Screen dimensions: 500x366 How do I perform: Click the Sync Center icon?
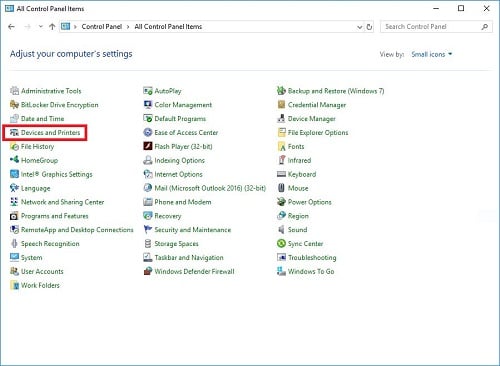[281, 243]
